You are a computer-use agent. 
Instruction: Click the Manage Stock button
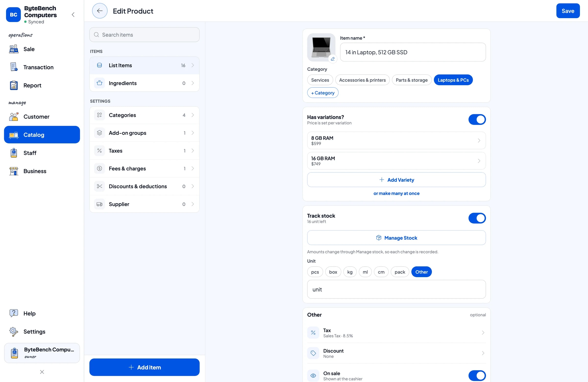[396, 238]
